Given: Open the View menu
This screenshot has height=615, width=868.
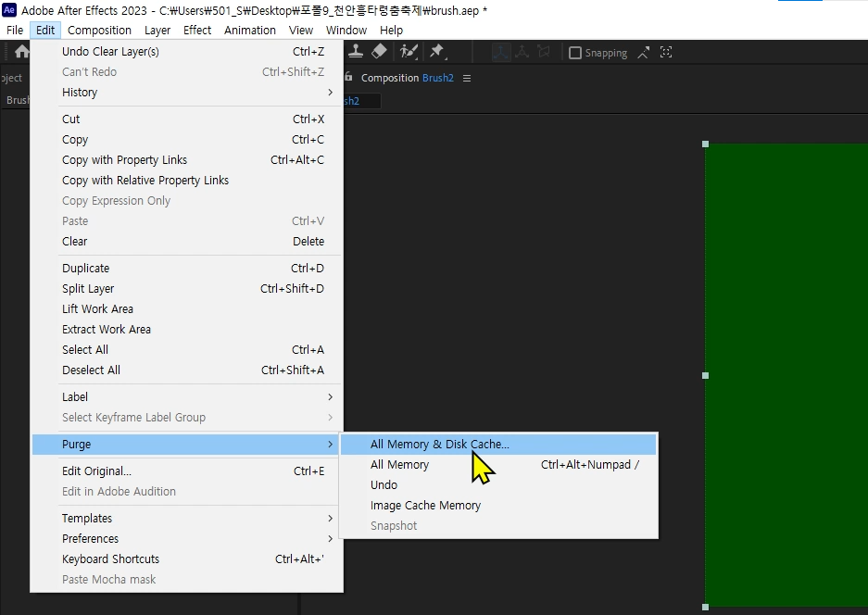Looking at the screenshot, I should click(x=300, y=30).
